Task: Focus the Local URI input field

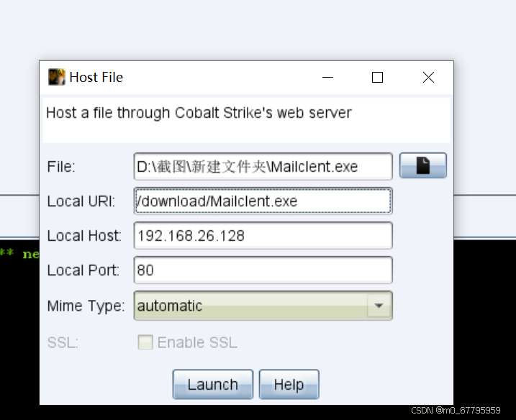Action: (263, 201)
